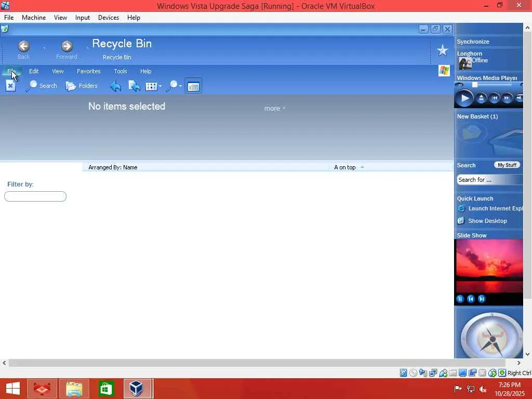532x399 pixels.
Task: Click the Windows flag logo icon
Action: pos(444,71)
